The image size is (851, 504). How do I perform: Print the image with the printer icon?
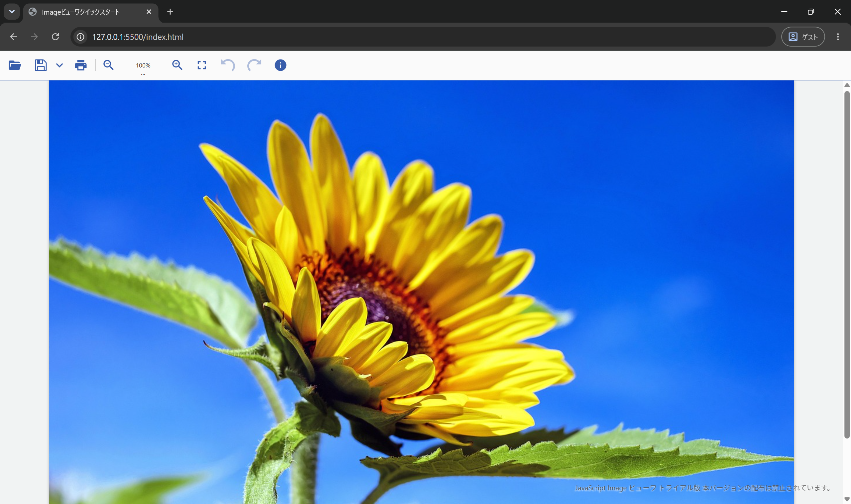(80, 65)
